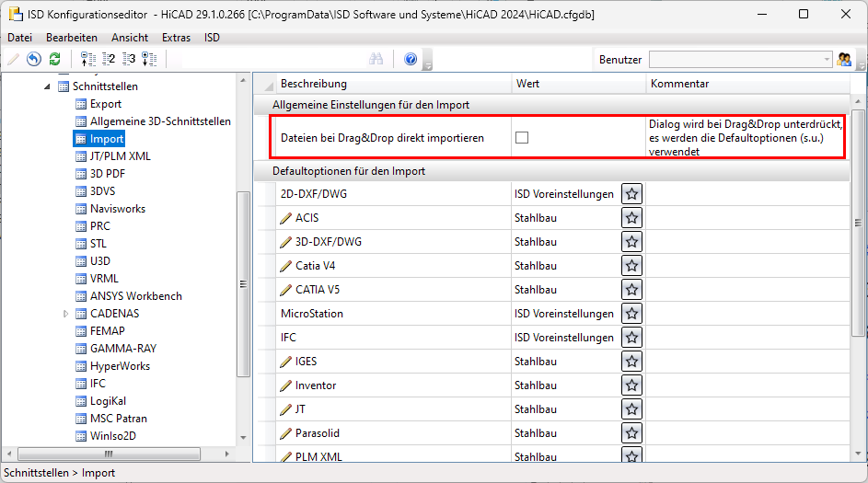Click the user management icon beside Benutzer
Screen dimensions: 868x483
pyautogui.click(x=844, y=59)
